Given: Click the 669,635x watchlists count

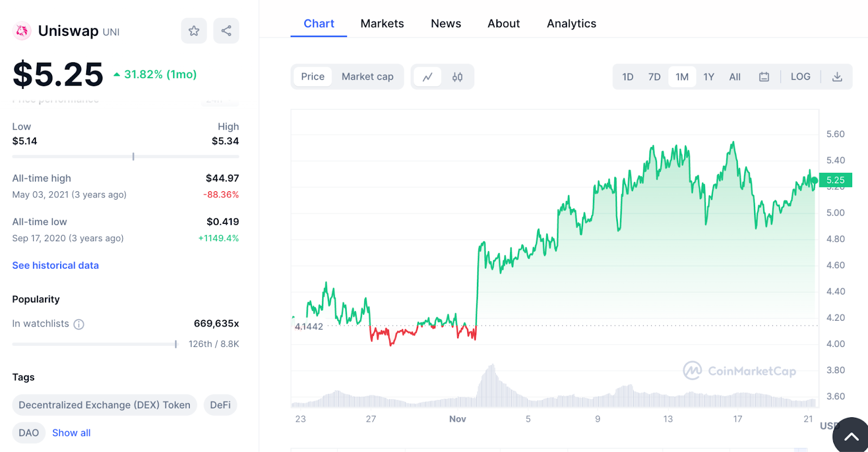Looking at the screenshot, I should click(x=216, y=324).
